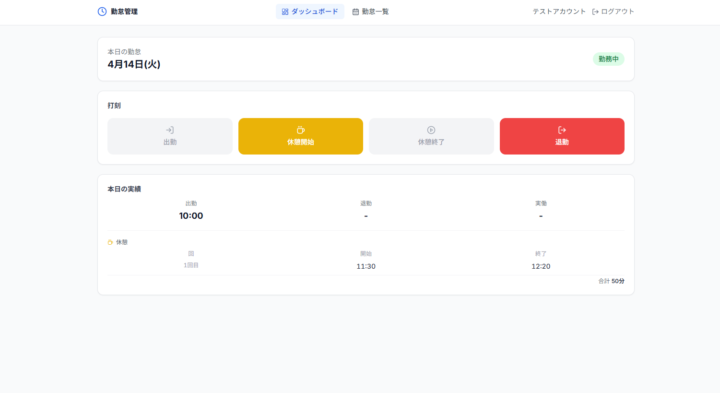Click the 勤務中 status badge
Viewport: 720px width, 393px height.
point(608,59)
